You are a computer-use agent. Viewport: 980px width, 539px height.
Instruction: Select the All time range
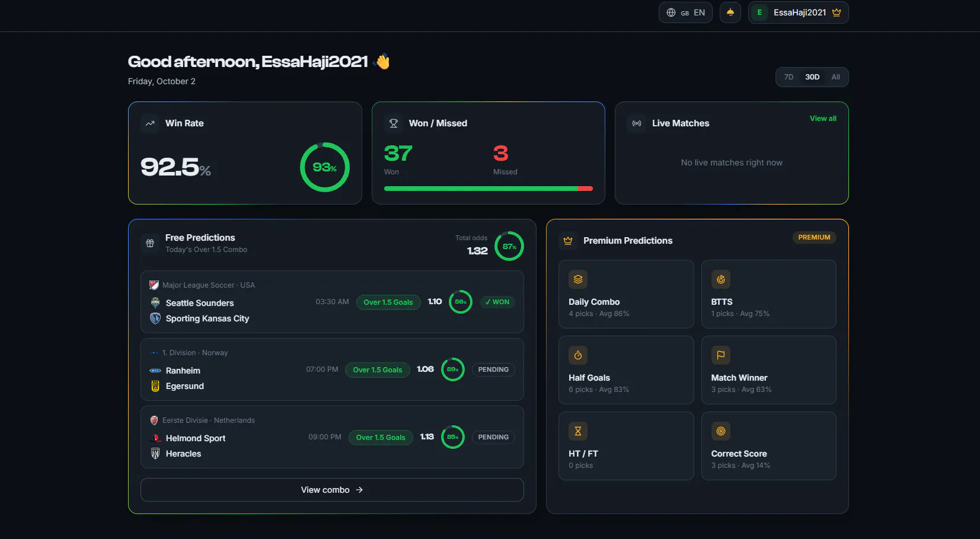tap(835, 77)
